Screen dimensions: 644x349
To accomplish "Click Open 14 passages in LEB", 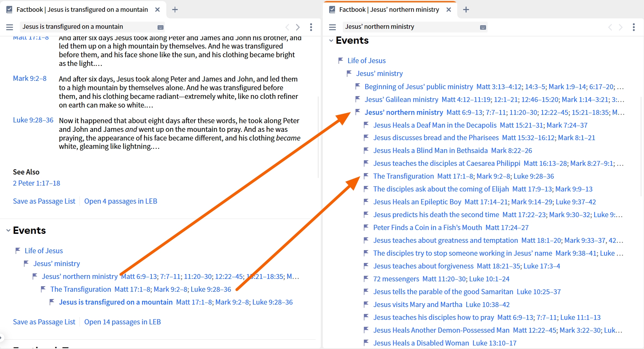I will pos(123,322).
